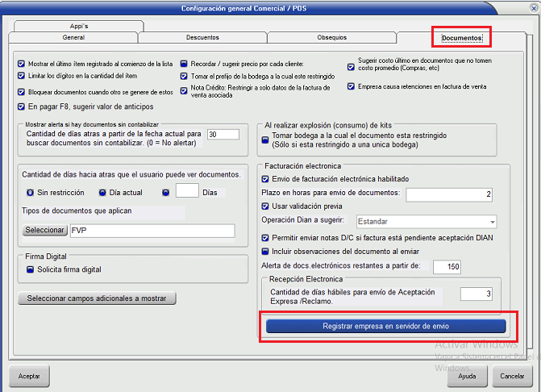Click the days-back alert field showing 30
This screenshot has height=392, width=541.
tap(223, 135)
